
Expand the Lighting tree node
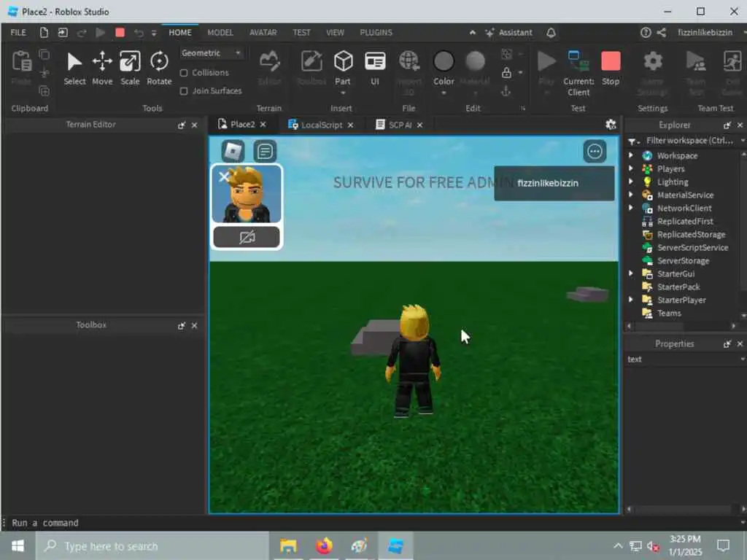click(631, 182)
